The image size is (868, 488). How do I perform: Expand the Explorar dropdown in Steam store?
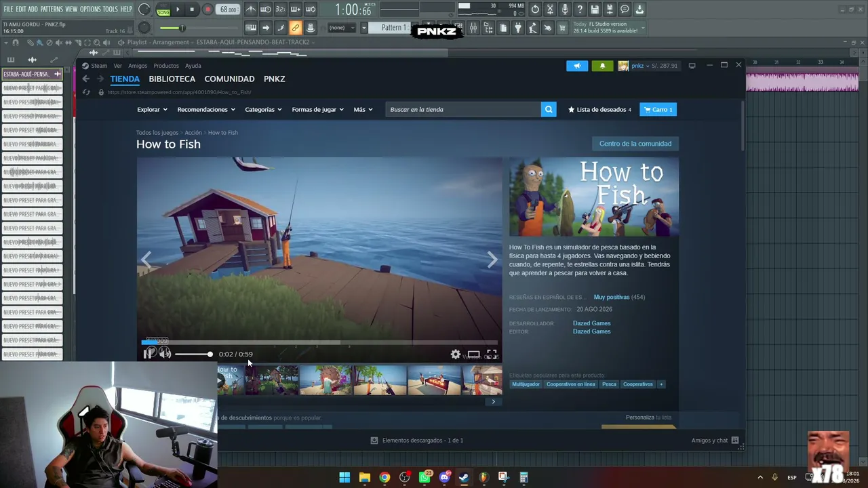(152, 110)
